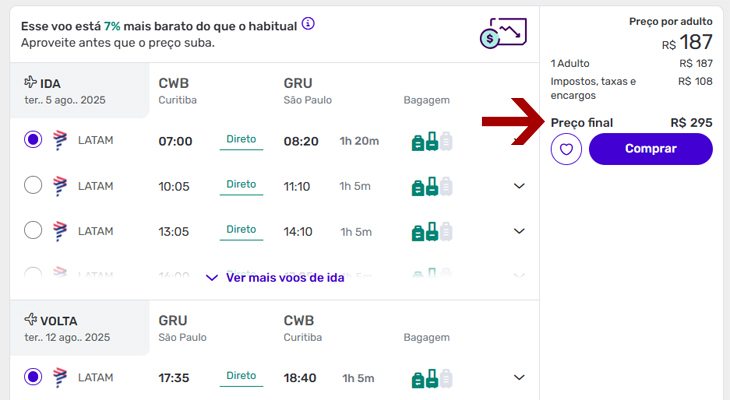This screenshot has width=730, height=400.
Task: Select the 17:35 LATAM return flight
Action: tap(33, 377)
